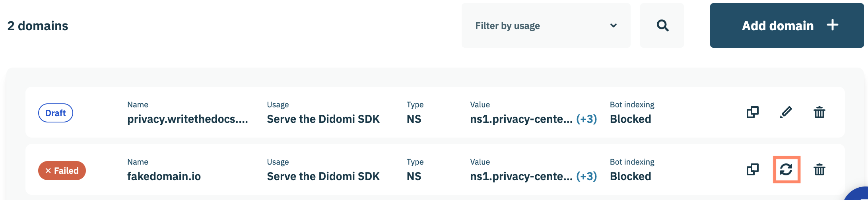The width and height of the screenshot is (868, 200).
Task: Click the 2 domains heading
Action: pos(38,26)
